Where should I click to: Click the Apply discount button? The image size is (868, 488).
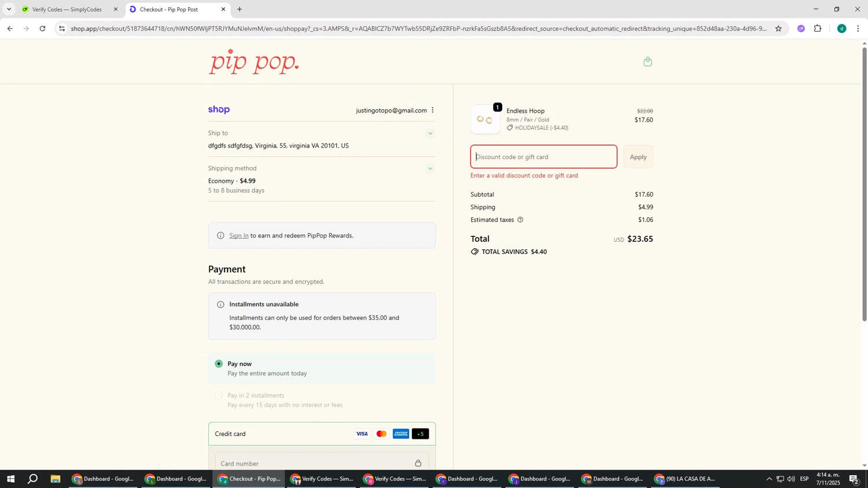coord(638,157)
